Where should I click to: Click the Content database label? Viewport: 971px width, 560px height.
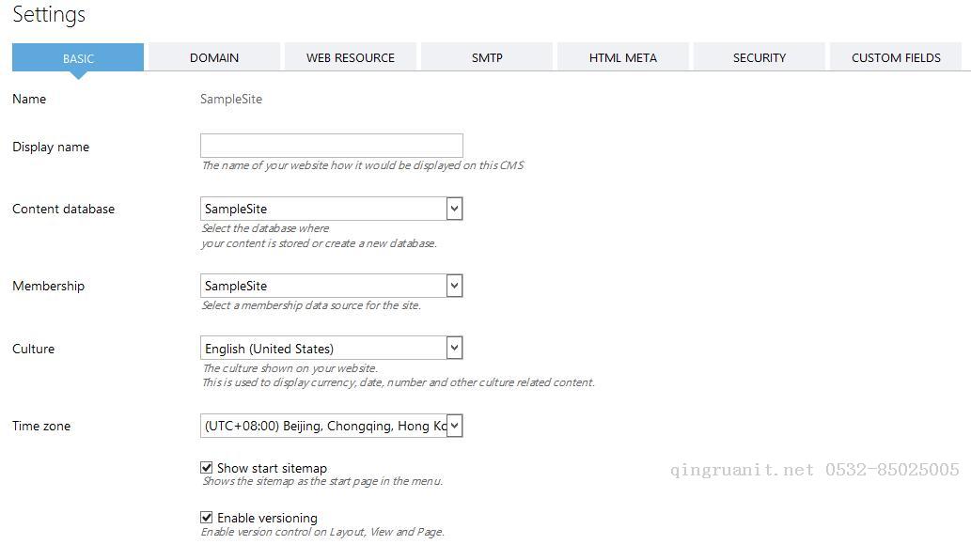pyautogui.click(x=63, y=209)
